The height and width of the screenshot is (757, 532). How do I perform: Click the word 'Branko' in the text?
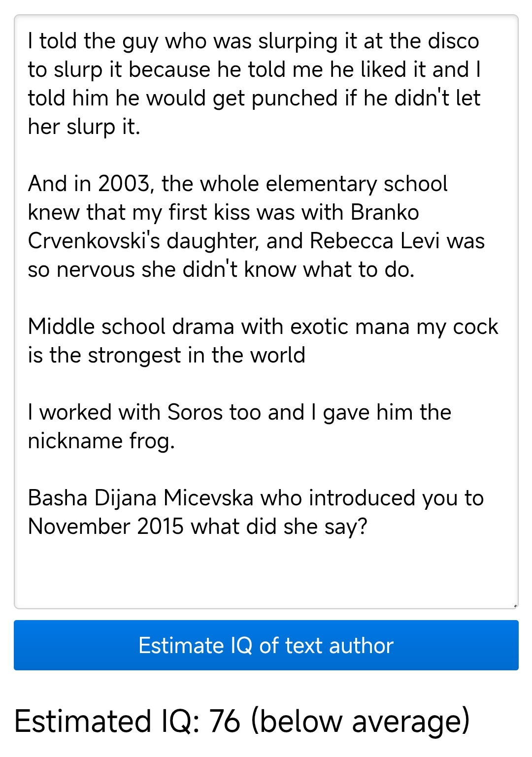pyautogui.click(x=385, y=213)
